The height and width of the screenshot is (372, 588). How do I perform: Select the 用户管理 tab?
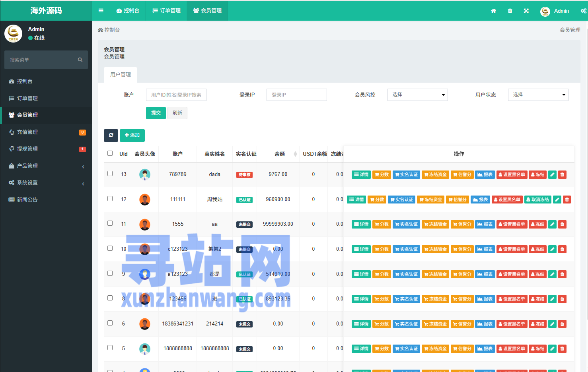pos(121,75)
